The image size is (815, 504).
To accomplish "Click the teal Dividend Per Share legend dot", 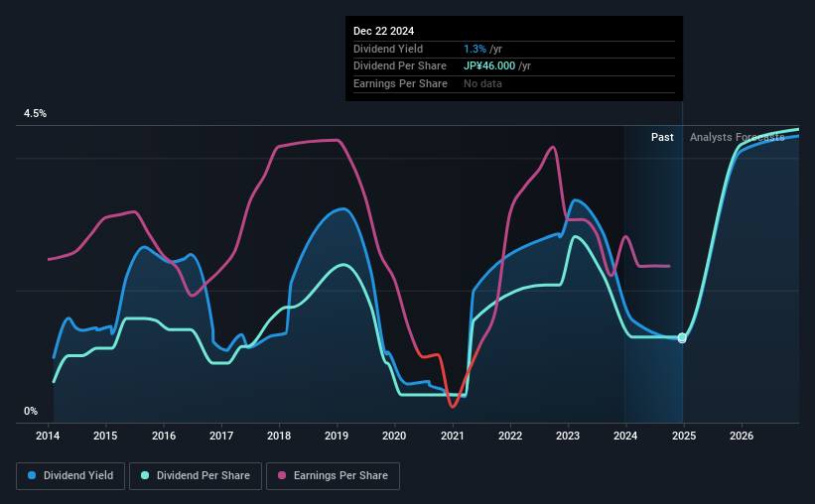I will pos(145,475).
